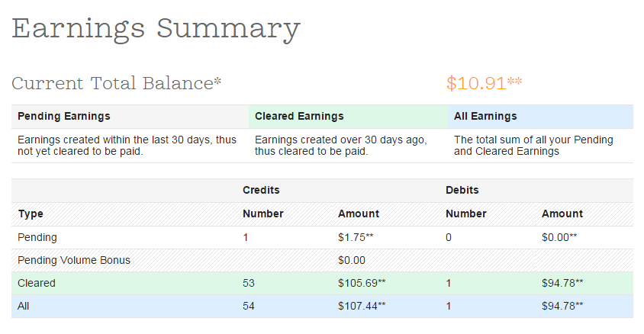Click the Earnings Summary heading
Screen dimensions: 644x334
point(156,29)
